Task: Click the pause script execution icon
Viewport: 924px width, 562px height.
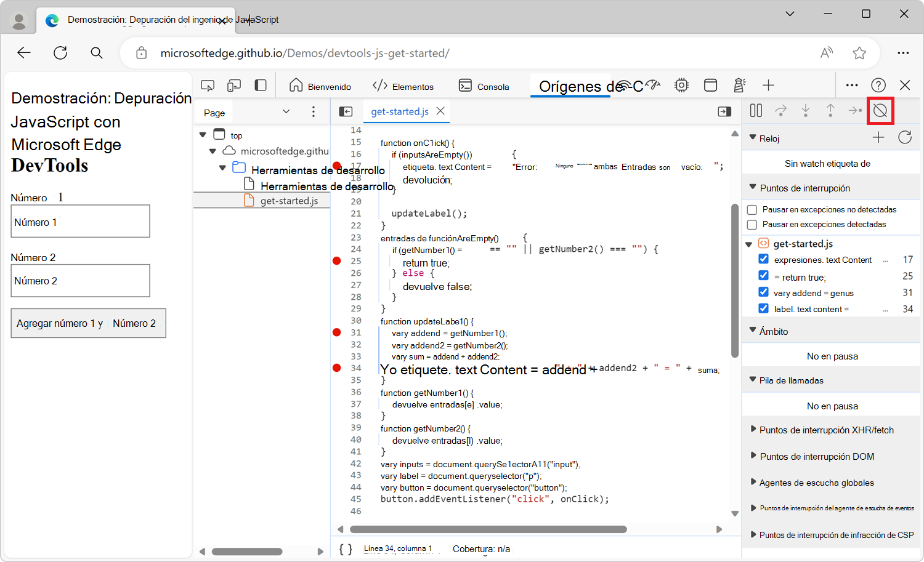Action: (x=756, y=111)
